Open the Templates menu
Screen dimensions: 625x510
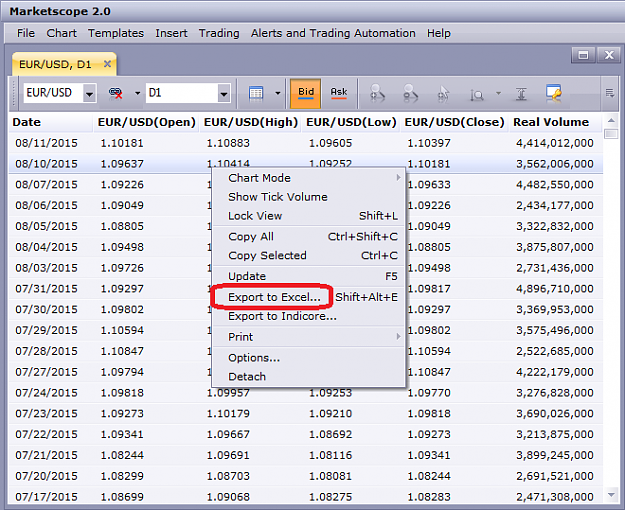116,33
